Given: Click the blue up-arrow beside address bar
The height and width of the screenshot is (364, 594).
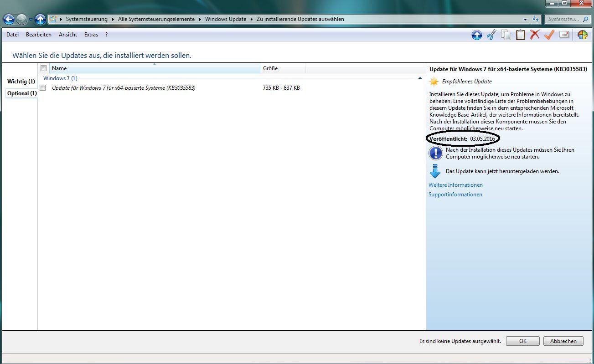Looking at the screenshot, I should (x=40, y=19).
